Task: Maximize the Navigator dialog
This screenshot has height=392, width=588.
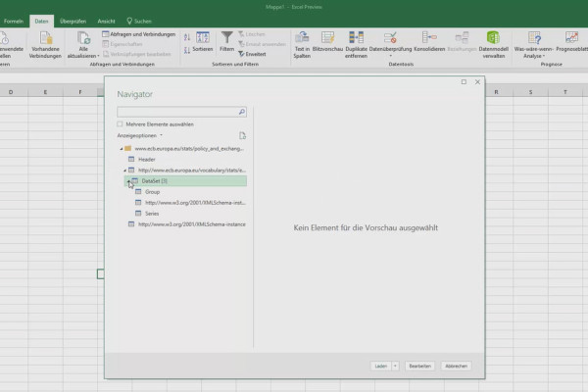Action: (464, 81)
